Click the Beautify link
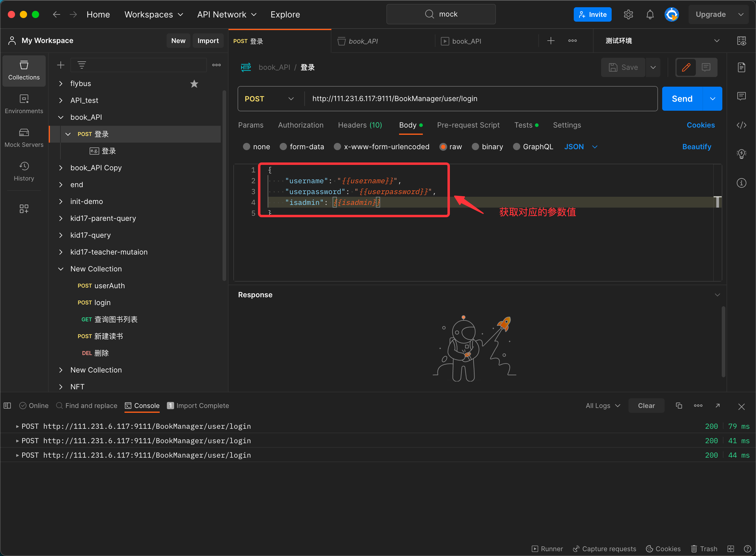756x556 pixels. (x=696, y=147)
